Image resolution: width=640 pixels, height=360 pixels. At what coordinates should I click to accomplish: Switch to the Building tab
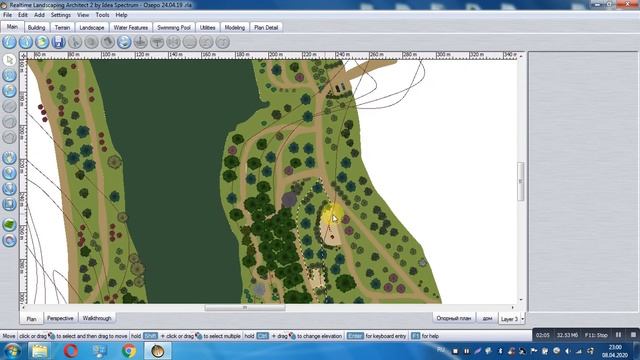click(36, 27)
